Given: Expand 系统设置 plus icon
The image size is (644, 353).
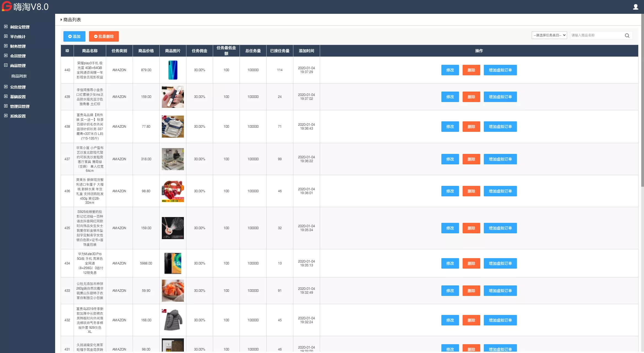Looking at the screenshot, I should click(x=6, y=116).
